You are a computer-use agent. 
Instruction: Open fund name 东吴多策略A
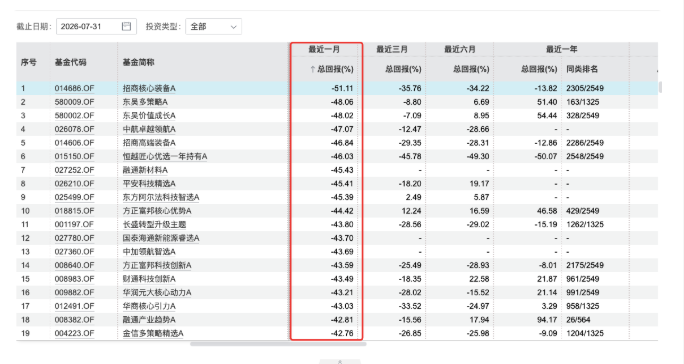click(145, 102)
